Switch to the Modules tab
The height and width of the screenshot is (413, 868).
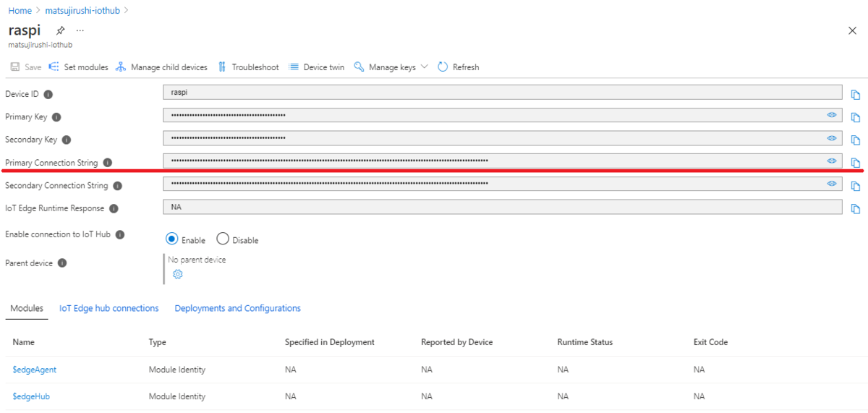pos(27,308)
